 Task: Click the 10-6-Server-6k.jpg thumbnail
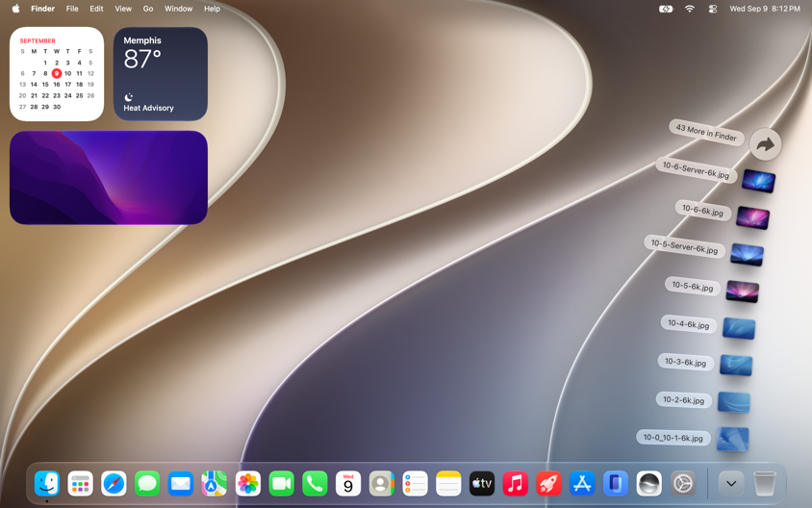point(758,181)
